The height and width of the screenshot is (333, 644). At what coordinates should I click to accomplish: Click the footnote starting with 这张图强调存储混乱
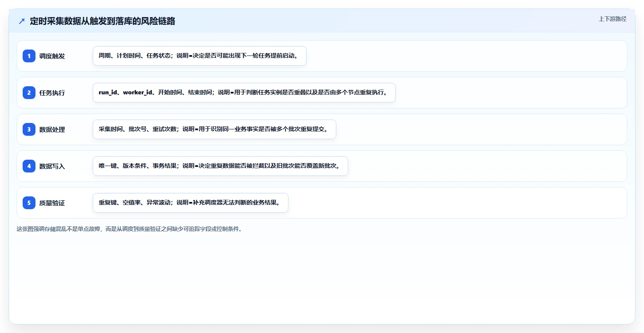pos(130,229)
